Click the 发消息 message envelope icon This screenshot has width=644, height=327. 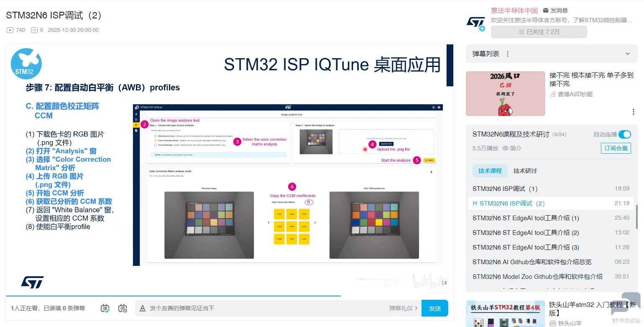click(x=545, y=10)
